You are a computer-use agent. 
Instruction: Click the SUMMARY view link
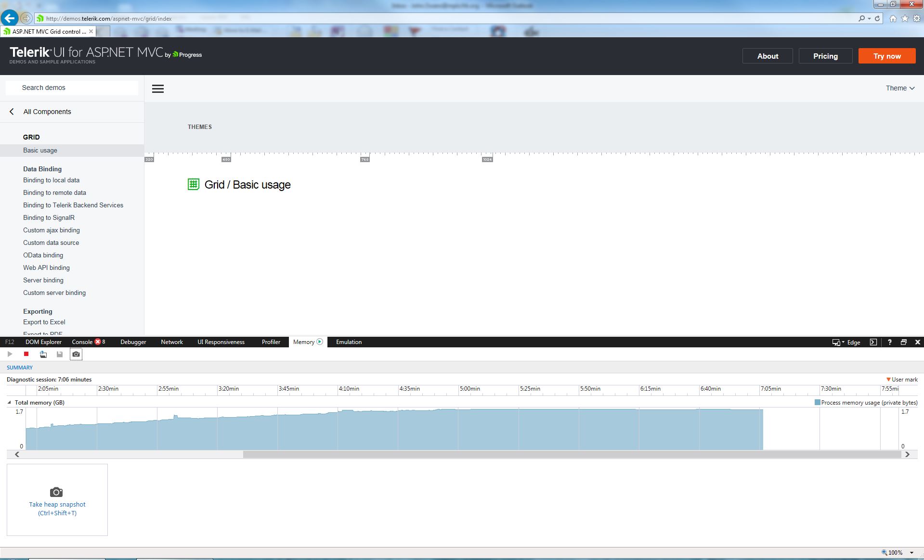(x=20, y=368)
